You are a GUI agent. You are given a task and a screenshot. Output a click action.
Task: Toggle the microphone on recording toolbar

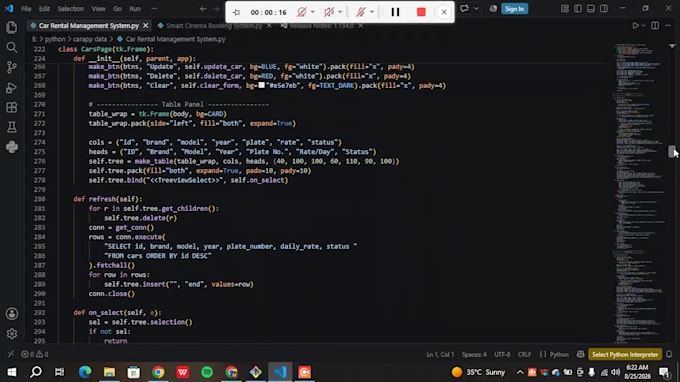coord(360,12)
